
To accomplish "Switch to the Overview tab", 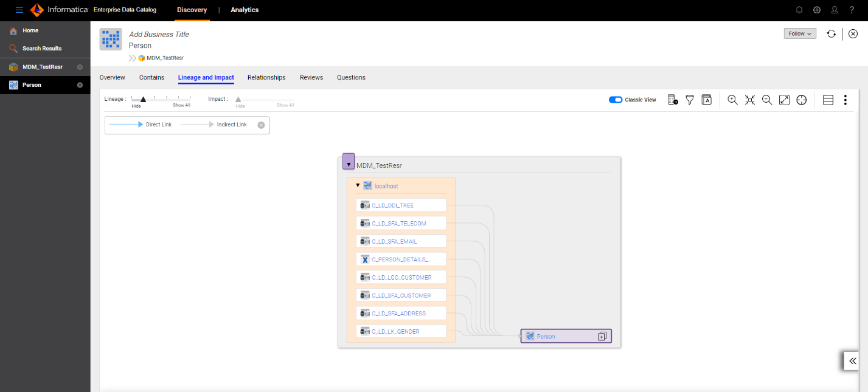I will 113,77.
